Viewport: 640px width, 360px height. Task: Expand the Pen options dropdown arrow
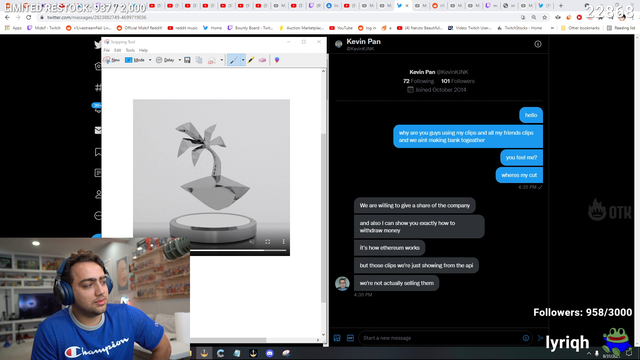(x=243, y=60)
